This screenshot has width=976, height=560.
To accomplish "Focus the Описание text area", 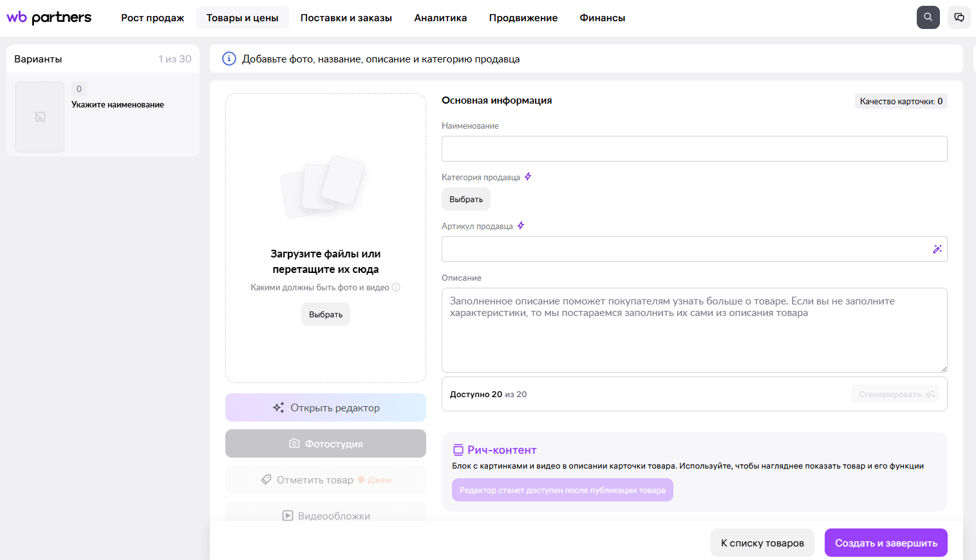I will click(694, 330).
